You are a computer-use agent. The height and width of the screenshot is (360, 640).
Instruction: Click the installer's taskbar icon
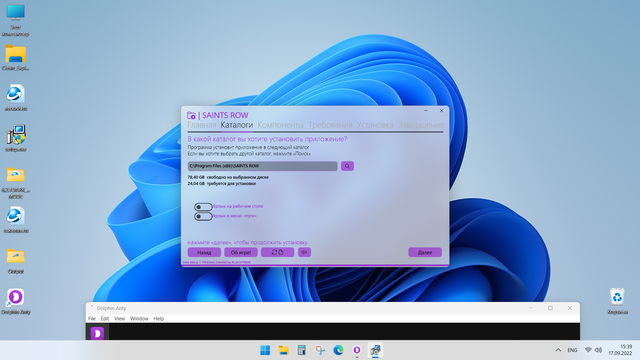pos(375,350)
